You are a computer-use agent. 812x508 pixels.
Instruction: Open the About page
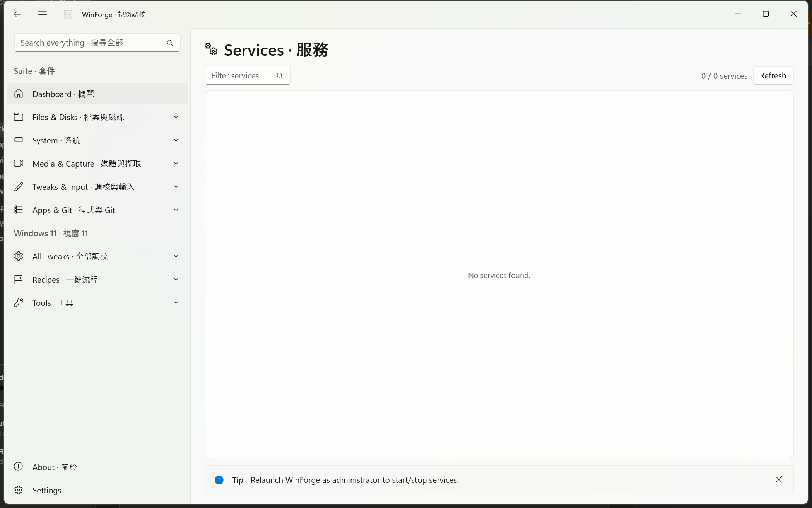[x=97, y=467]
